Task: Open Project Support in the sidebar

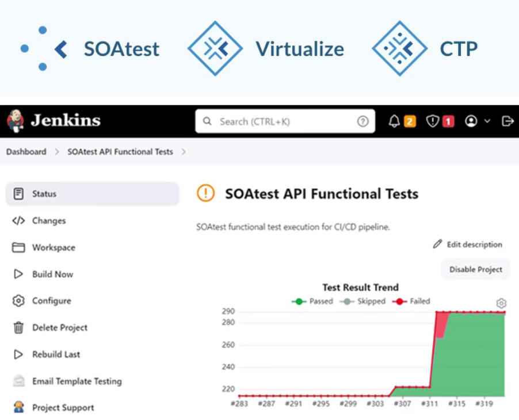Action: (x=63, y=407)
